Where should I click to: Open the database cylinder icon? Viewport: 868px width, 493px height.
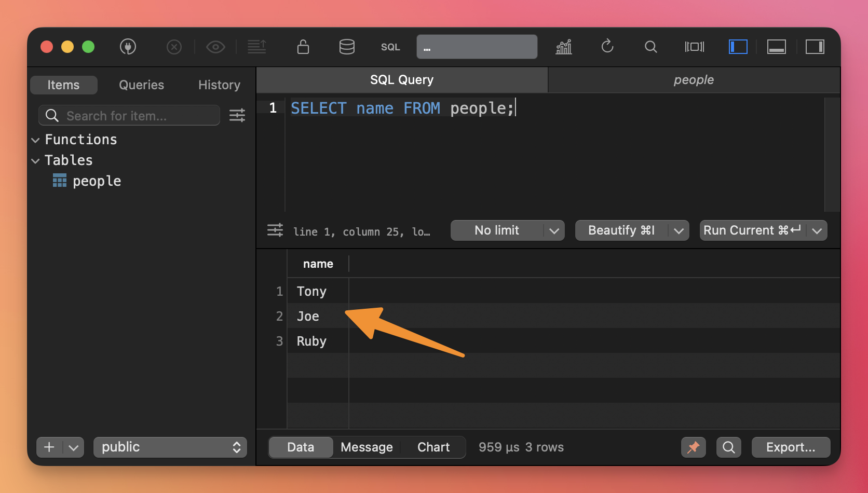[347, 47]
